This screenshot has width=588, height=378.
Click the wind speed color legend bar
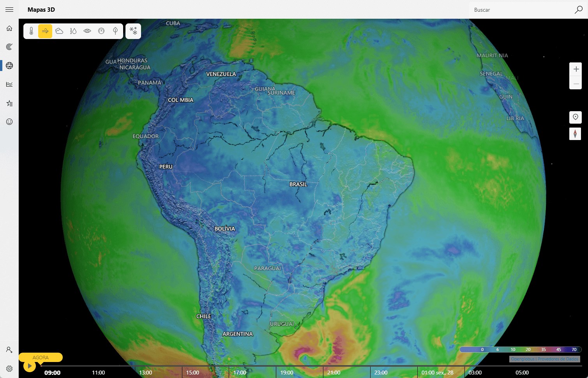(x=521, y=350)
